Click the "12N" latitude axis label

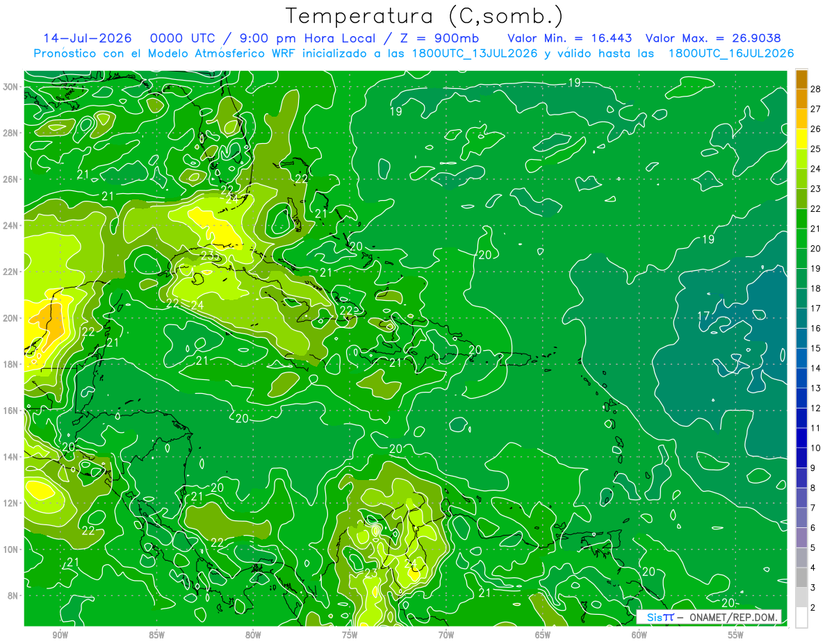click(x=11, y=503)
